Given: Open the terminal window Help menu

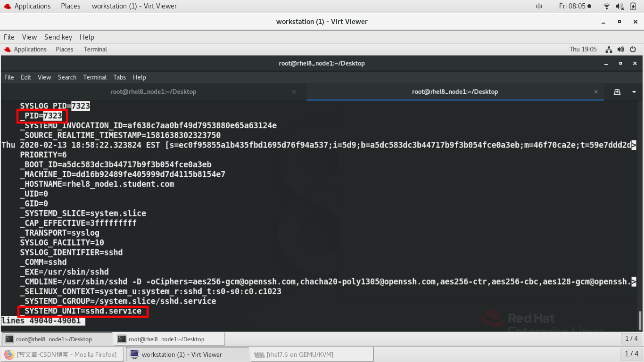Looking at the screenshot, I should (140, 77).
